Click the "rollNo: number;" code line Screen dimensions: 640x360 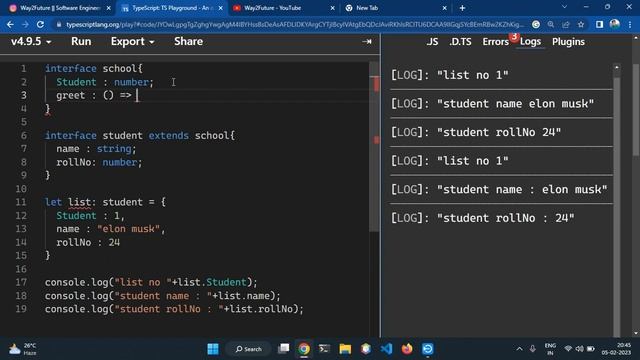(x=99, y=162)
